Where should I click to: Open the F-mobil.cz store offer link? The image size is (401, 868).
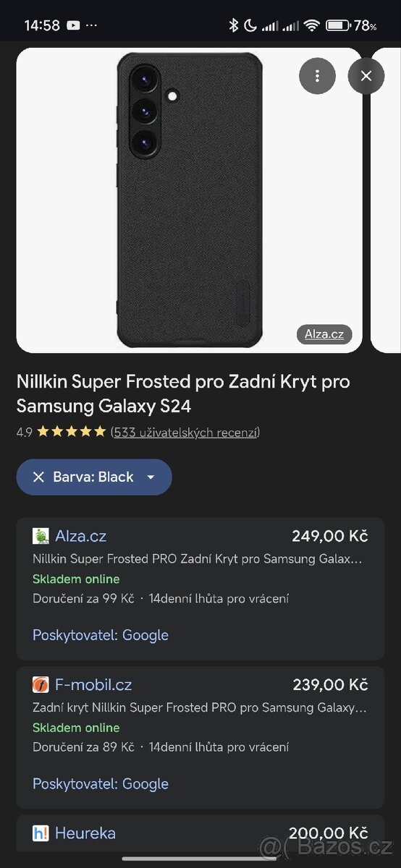93,684
